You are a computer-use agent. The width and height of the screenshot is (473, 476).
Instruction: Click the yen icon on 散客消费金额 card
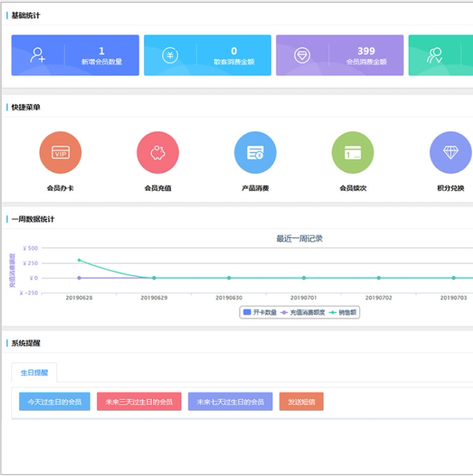point(170,55)
